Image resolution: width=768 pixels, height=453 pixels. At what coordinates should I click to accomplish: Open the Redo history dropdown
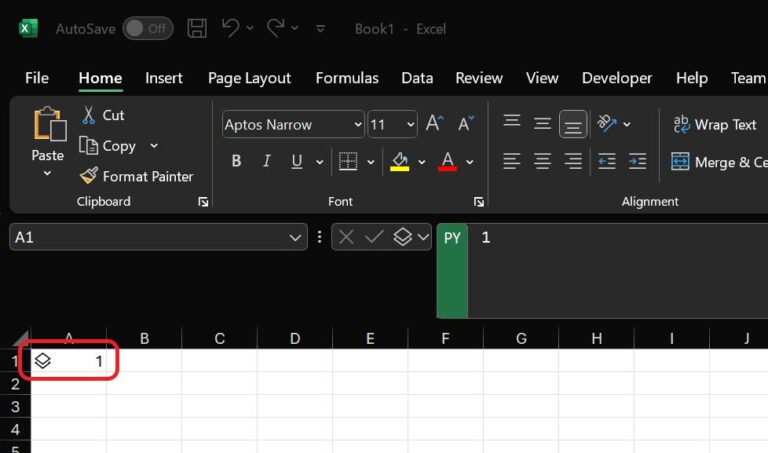[x=295, y=28]
